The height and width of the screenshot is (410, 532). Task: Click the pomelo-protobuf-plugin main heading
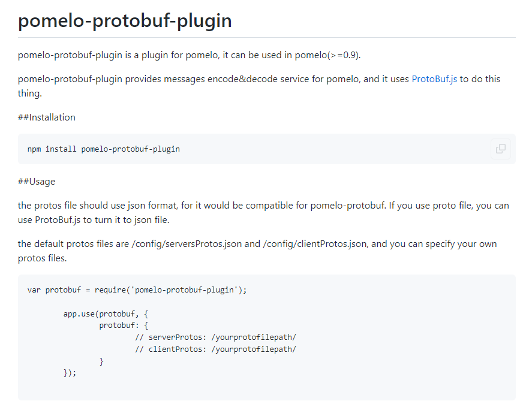coord(125,21)
